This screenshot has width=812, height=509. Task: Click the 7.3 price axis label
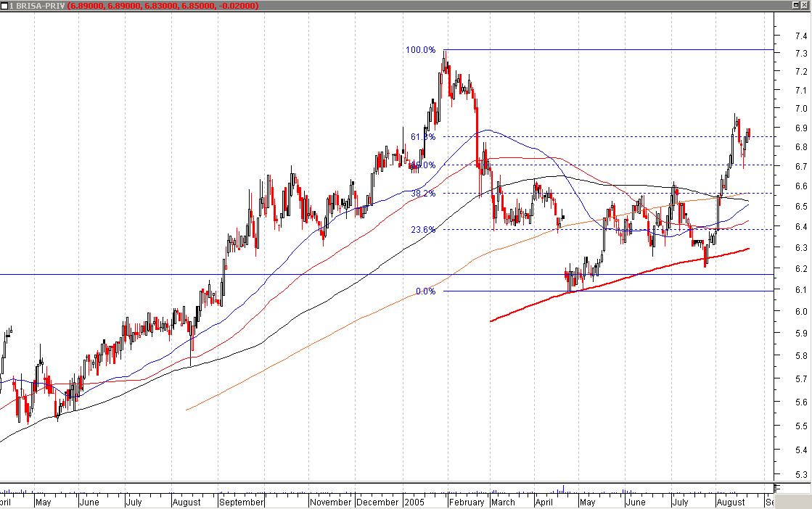[x=800, y=53]
